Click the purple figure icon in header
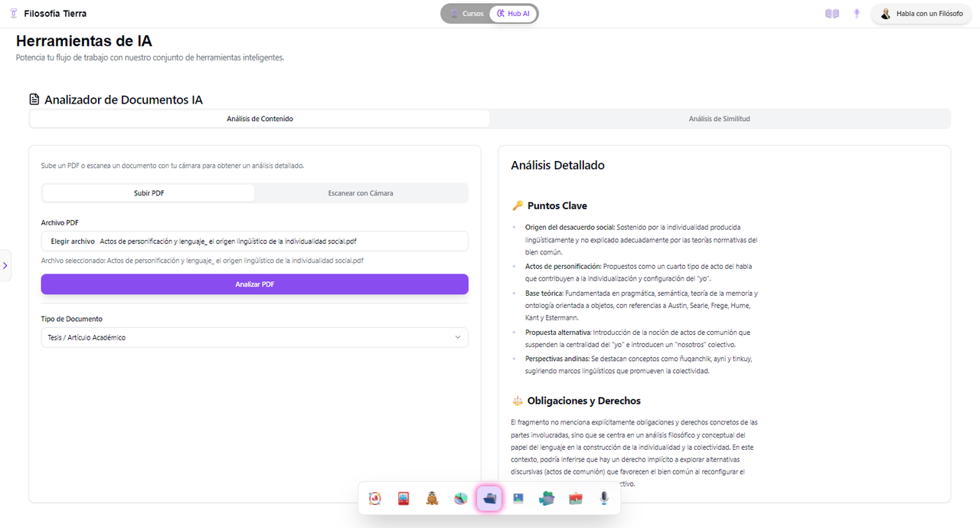 (x=857, y=14)
